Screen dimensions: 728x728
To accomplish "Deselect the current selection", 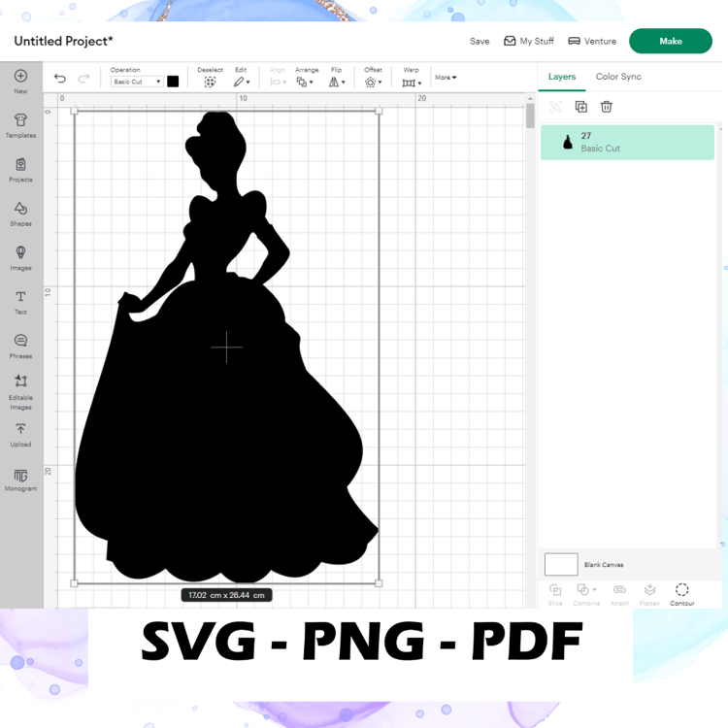I will tap(210, 77).
